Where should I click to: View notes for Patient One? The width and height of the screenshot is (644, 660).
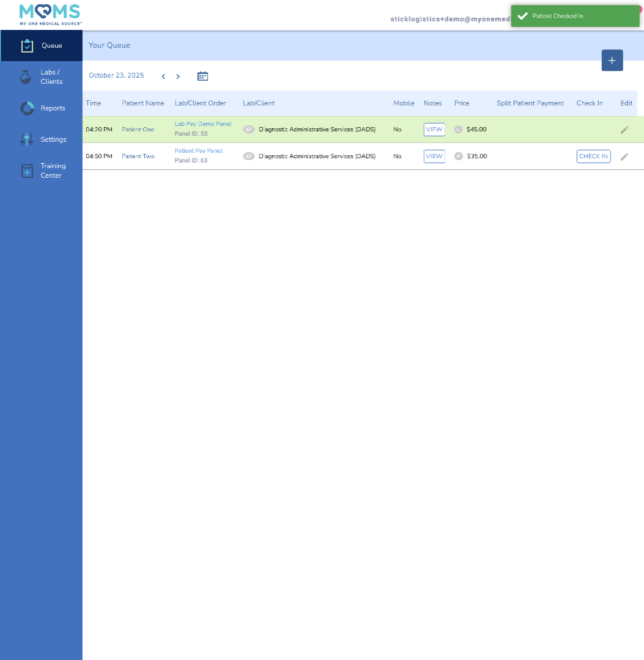(x=434, y=130)
